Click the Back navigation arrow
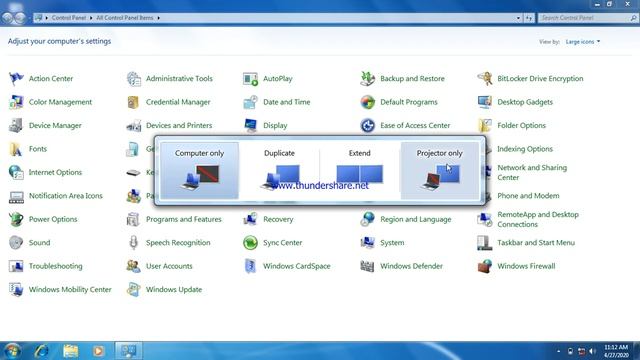This screenshot has width=640, height=360. (7, 18)
